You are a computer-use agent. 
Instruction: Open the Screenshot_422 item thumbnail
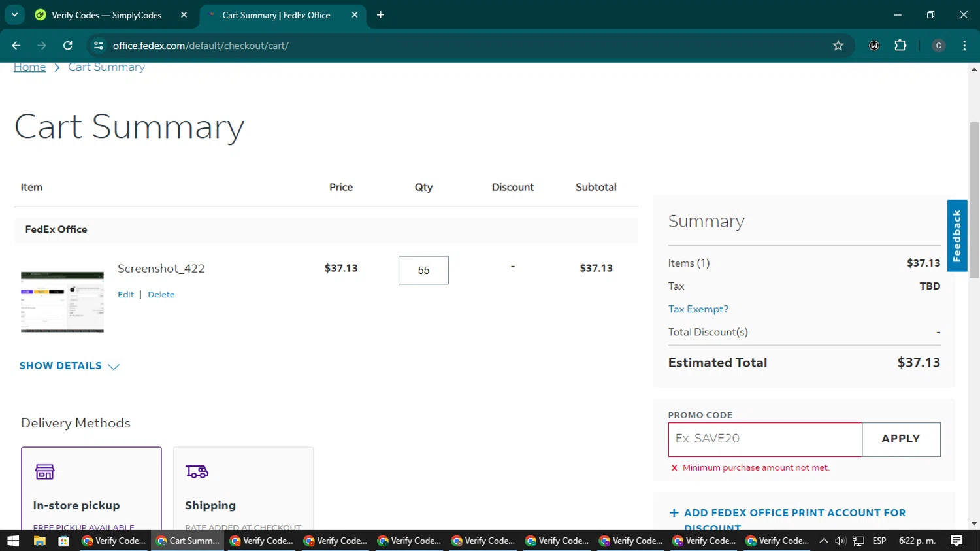pyautogui.click(x=62, y=302)
